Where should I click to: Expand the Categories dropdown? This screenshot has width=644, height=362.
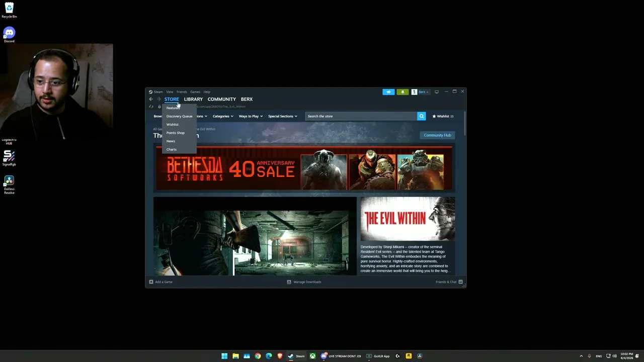tap(223, 116)
